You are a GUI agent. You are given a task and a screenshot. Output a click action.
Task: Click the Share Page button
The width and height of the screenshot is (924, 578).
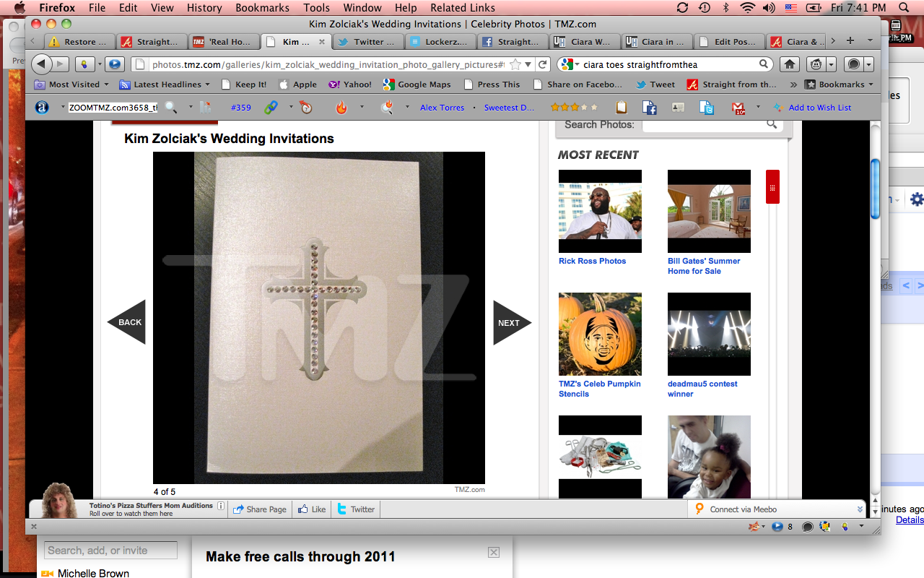tap(260, 509)
